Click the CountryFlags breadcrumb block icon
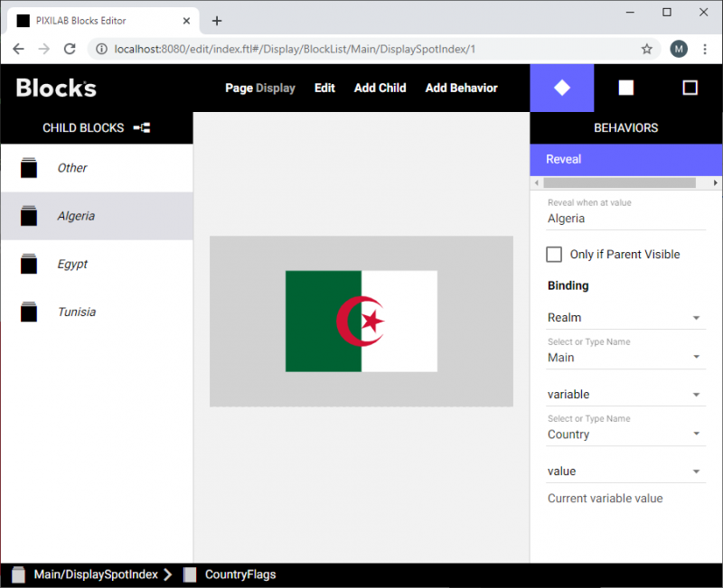The width and height of the screenshot is (723, 588). point(190,574)
